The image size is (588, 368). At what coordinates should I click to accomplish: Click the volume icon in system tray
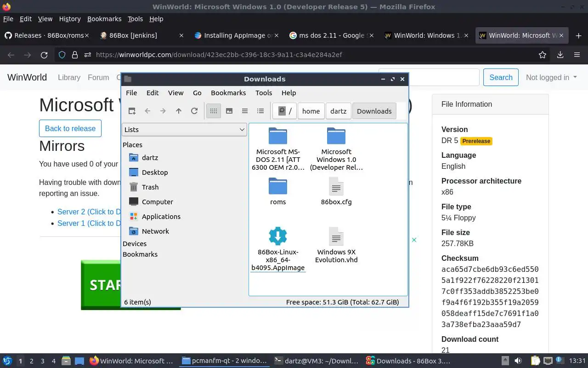[518, 361]
